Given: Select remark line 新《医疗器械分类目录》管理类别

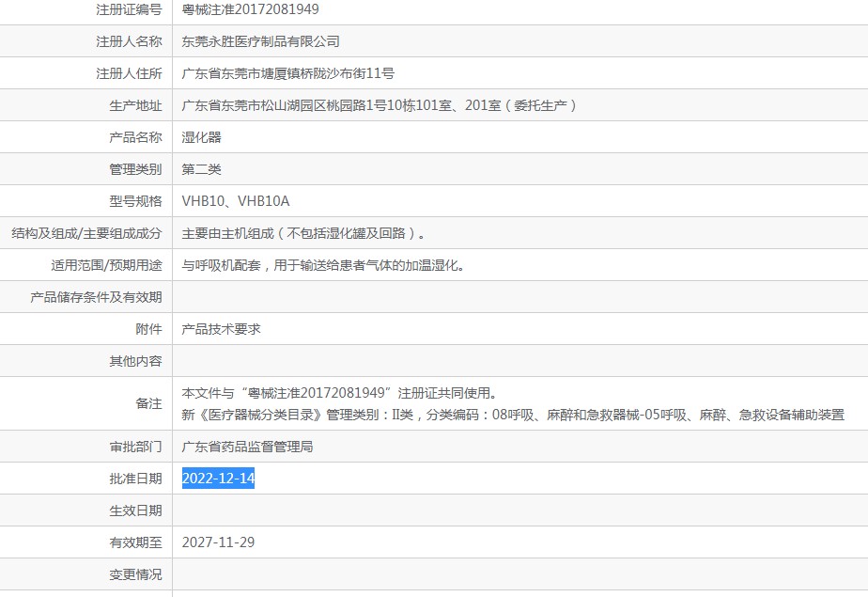Looking at the screenshot, I should (x=513, y=415).
